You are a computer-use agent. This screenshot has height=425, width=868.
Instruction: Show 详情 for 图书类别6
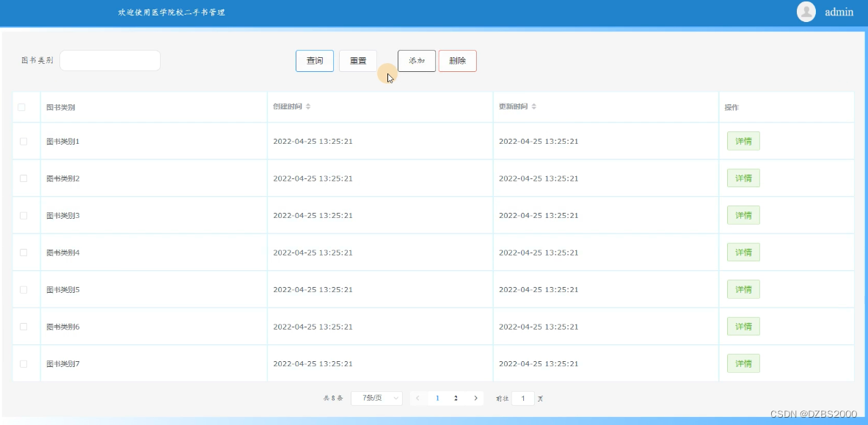pos(743,327)
